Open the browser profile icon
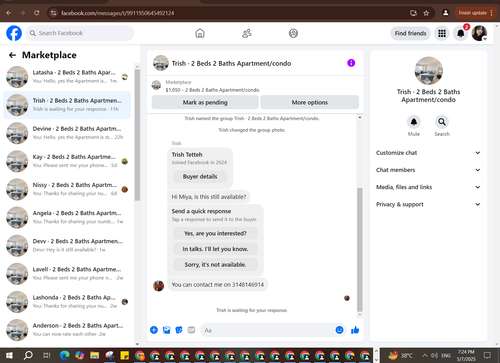The width and height of the screenshot is (500, 363). (446, 13)
